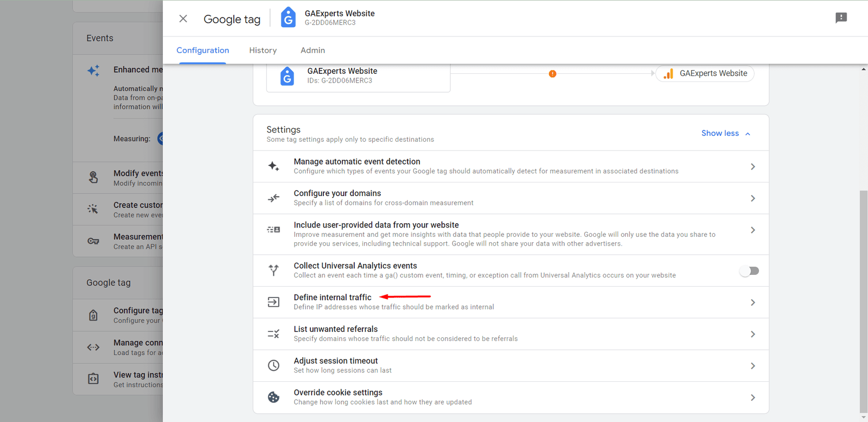This screenshot has height=422, width=868.
Task: Expand the user-provided data chevron
Action: click(x=752, y=230)
